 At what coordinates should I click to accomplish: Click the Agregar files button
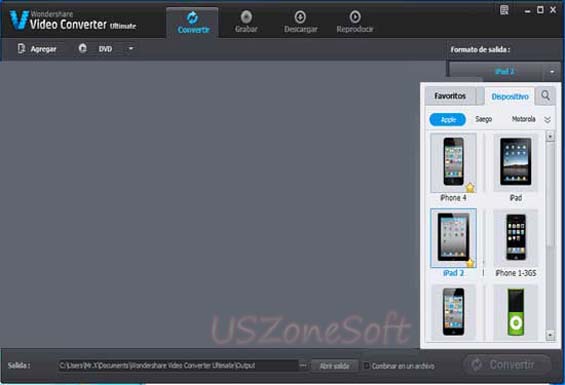[x=37, y=49]
